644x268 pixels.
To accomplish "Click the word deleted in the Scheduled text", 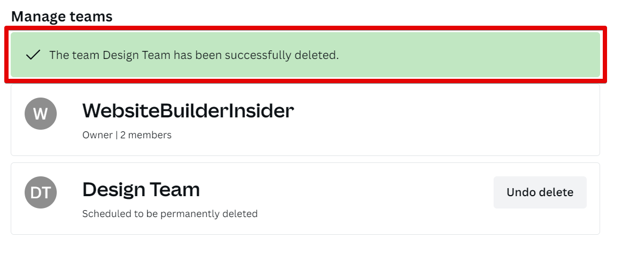I will tap(239, 214).
